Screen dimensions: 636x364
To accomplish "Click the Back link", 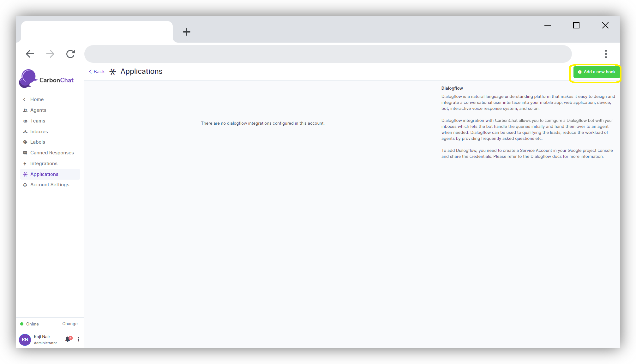I will [97, 72].
